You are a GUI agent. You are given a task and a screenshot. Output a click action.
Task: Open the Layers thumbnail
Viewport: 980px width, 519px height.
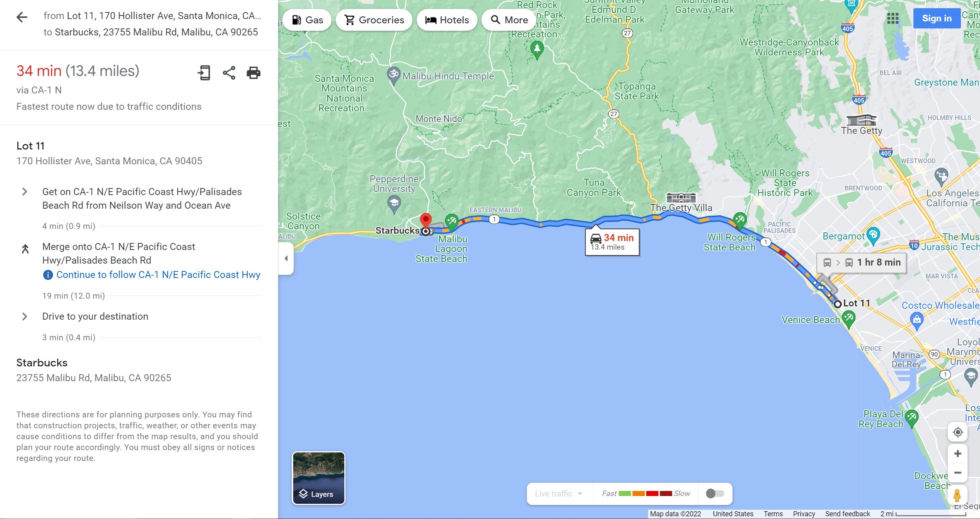(x=319, y=478)
